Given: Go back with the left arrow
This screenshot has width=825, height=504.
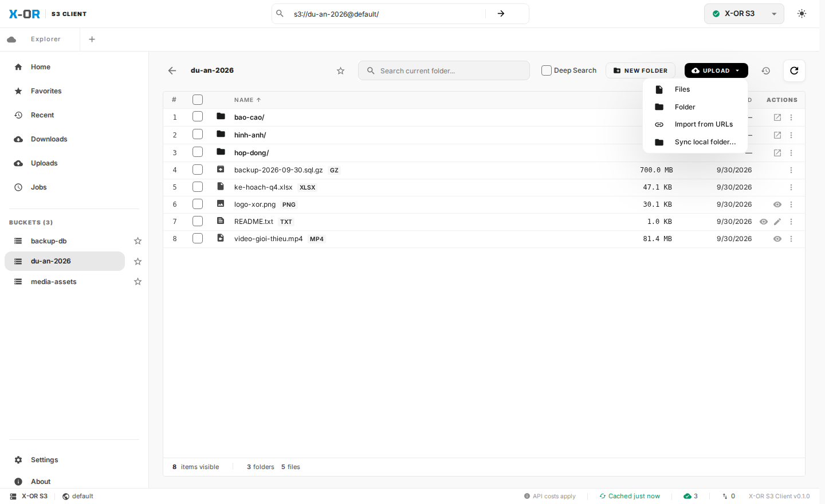Looking at the screenshot, I should pyautogui.click(x=172, y=70).
